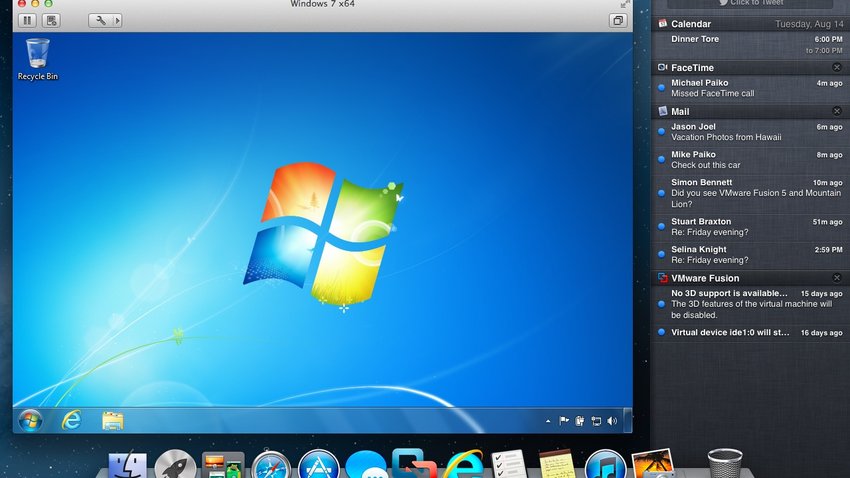This screenshot has width=850, height=478.
Task: Open the No 3D support notification
Action: (x=750, y=304)
